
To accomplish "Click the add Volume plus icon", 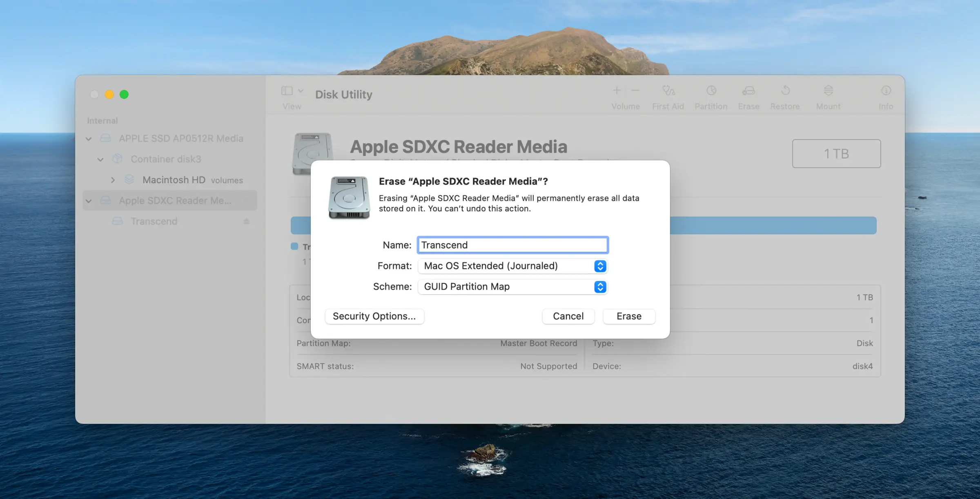I will pos(617,90).
